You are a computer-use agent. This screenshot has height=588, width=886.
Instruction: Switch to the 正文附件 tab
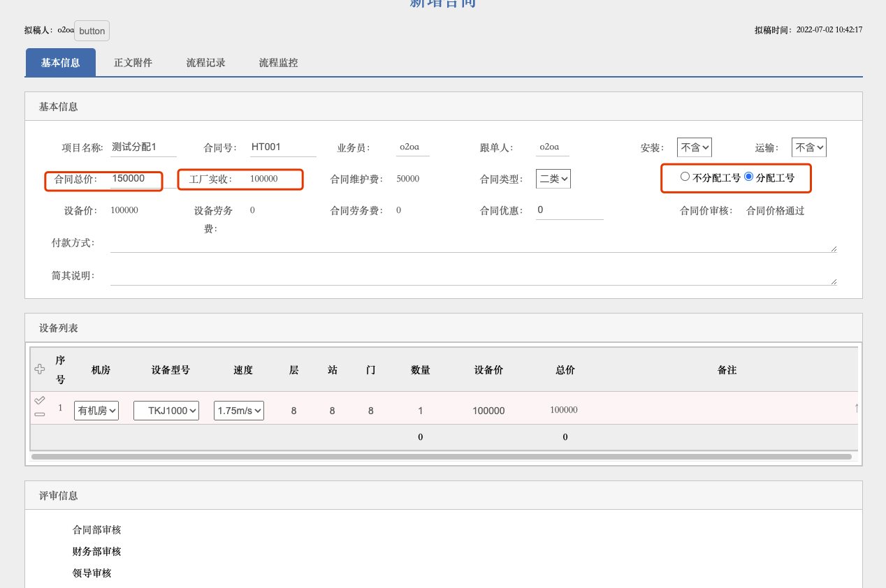pos(133,63)
